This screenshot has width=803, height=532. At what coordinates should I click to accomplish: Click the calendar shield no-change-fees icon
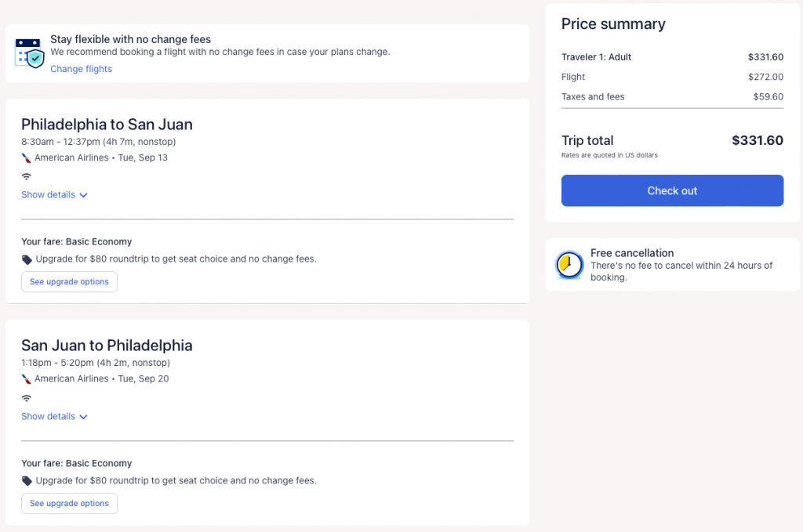pos(30,52)
